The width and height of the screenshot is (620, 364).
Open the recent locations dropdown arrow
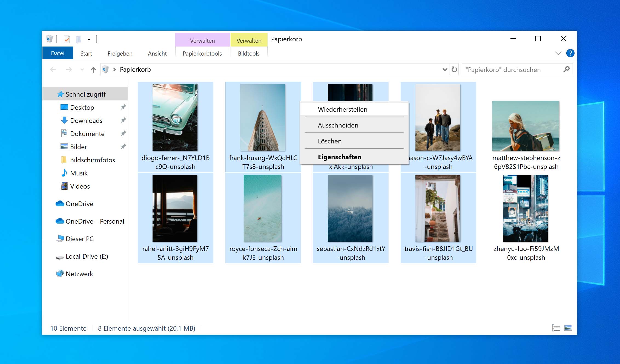tap(82, 70)
